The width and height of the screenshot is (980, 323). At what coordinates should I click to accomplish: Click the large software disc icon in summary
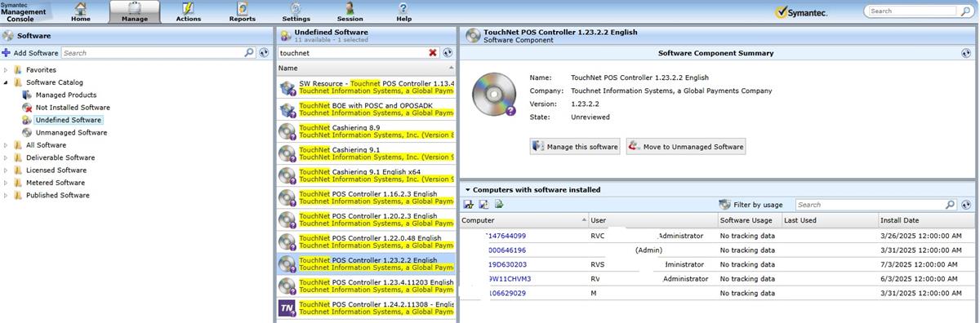tap(493, 95)
